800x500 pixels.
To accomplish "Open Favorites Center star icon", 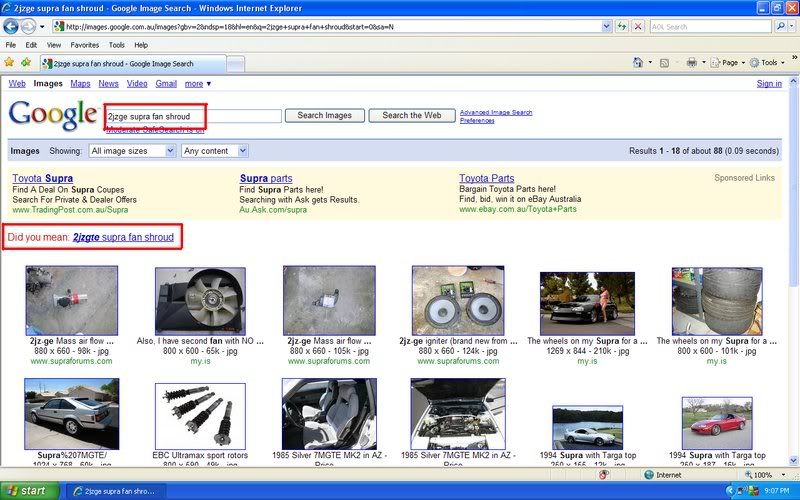I will point(9,63).
